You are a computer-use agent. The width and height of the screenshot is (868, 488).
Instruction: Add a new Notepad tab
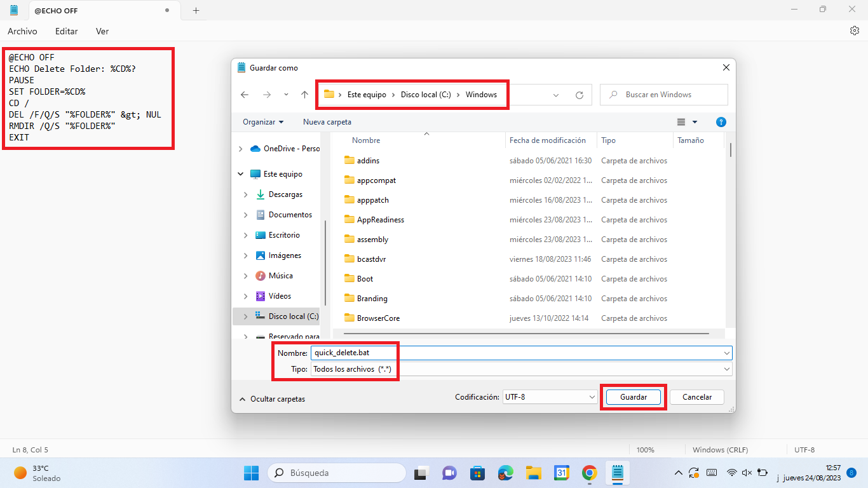pyautogui.click(x=196, y=10)
